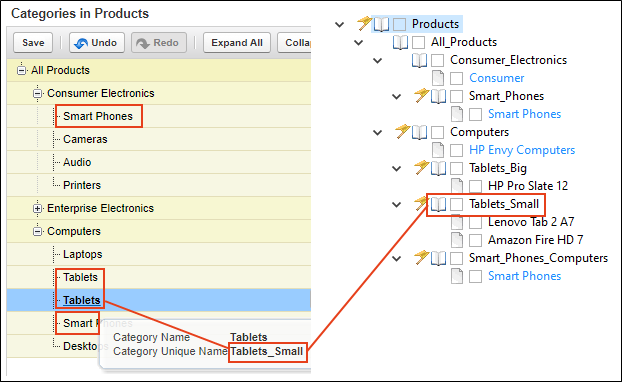Screen dimensions: 622x382
Task: Click the Tablets_Big book icon
Action: pos(438,168)
